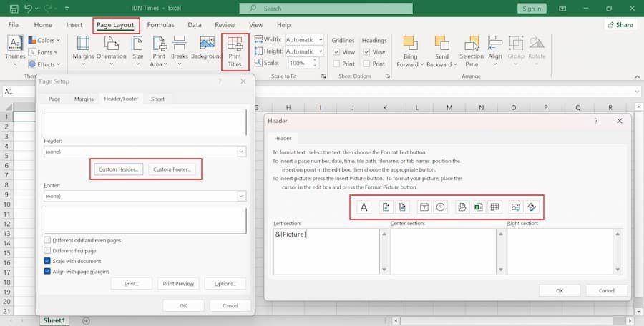Expand the Header (none) dropdown

click(242, 152)
